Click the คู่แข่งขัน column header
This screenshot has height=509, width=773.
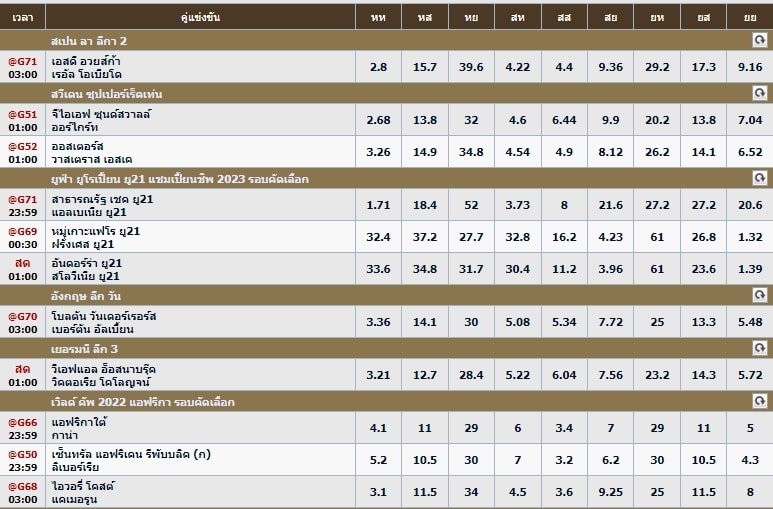point(200,17)
